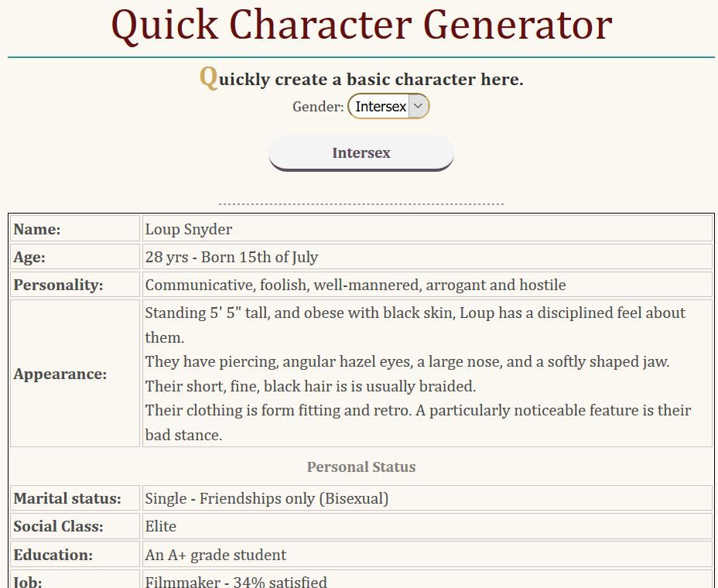Click the social class value 'Elite'
The width and height of the screenshot is (718, 588).
tap(161, 526)
